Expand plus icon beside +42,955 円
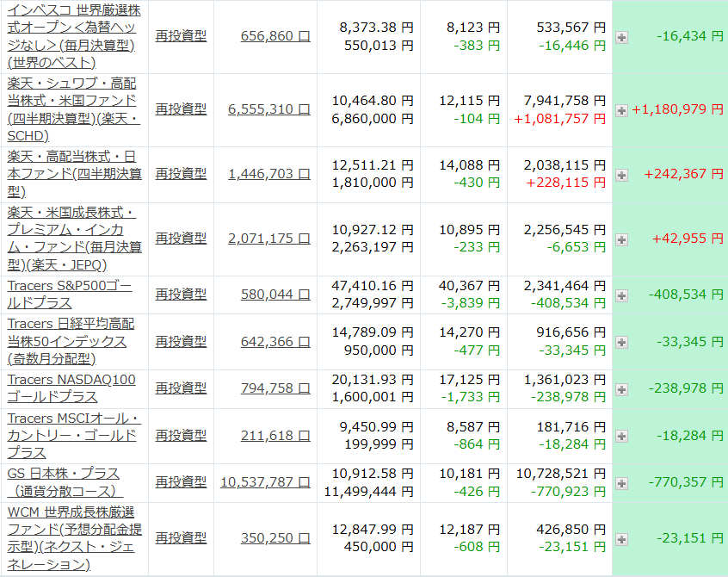Viewport: 728px width, 577px height. click(621, 239)
